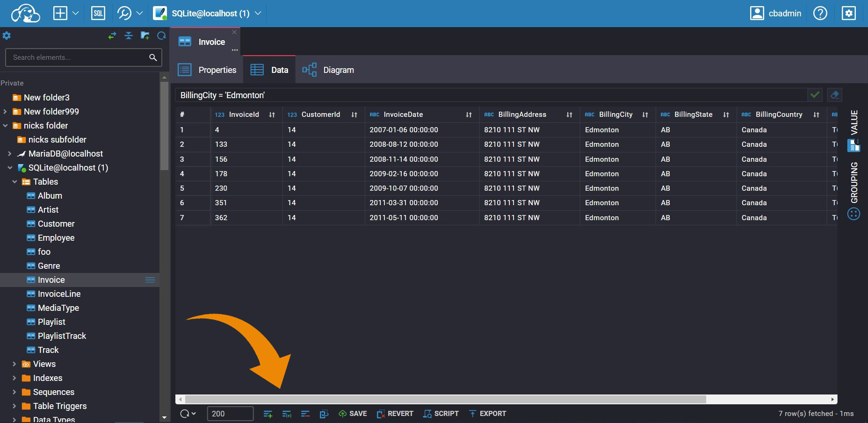Toggle the GROUPING panel on the right edge
This screenshot has width=868, height=423.
[x=854, y=182]
